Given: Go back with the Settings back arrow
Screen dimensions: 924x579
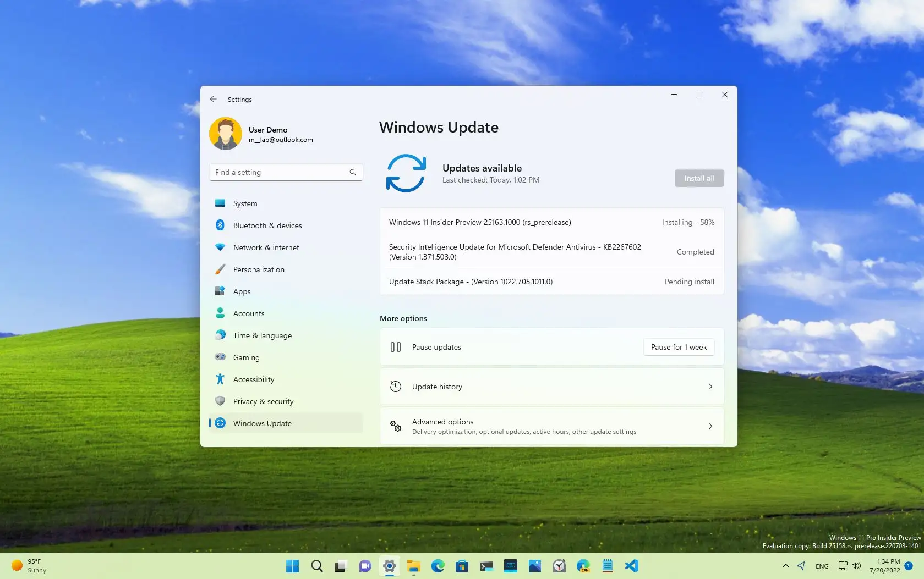Looking at the screenshot, I should (x=214, y=99).
